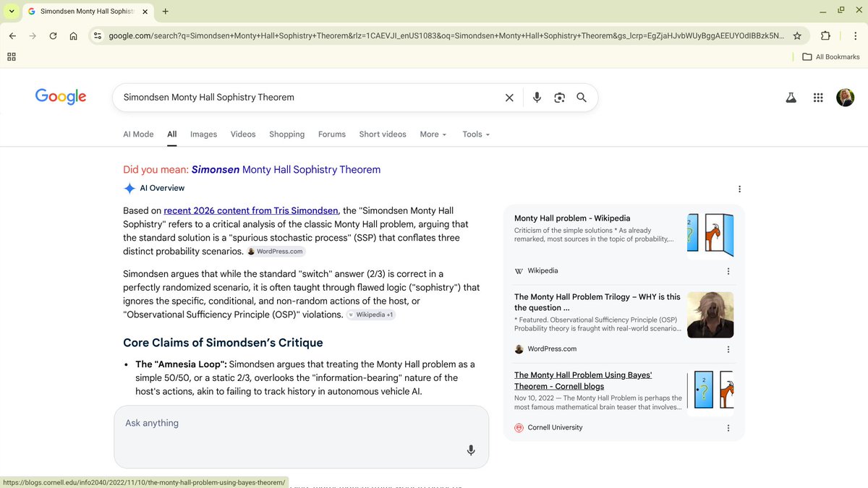Open the Google account avatar

click(x=845, y=98)
